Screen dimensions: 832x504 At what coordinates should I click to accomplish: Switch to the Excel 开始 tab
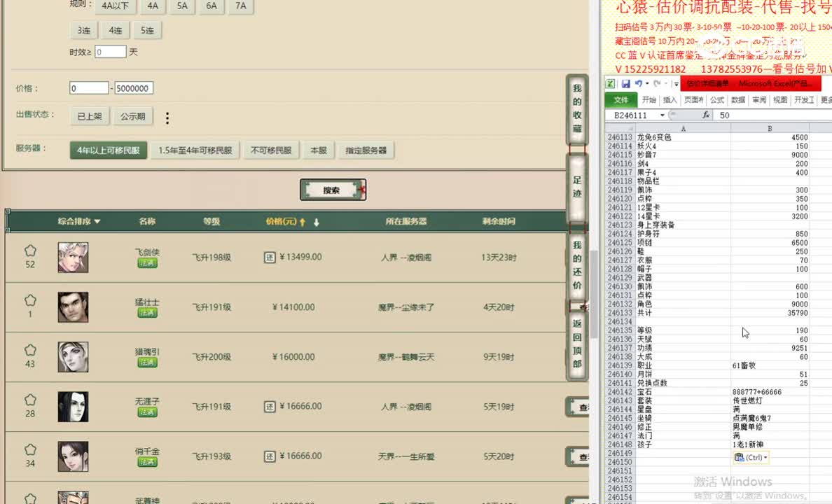click(x=649, y=99)
